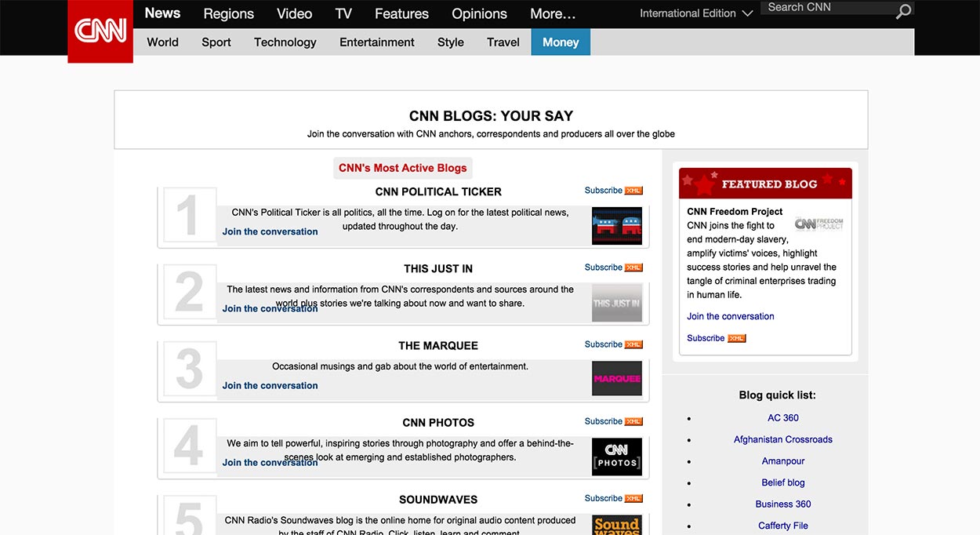Viewport: 980px width, 535px height.
Task: Expand the International Edition dropdown
Action: 696,13
